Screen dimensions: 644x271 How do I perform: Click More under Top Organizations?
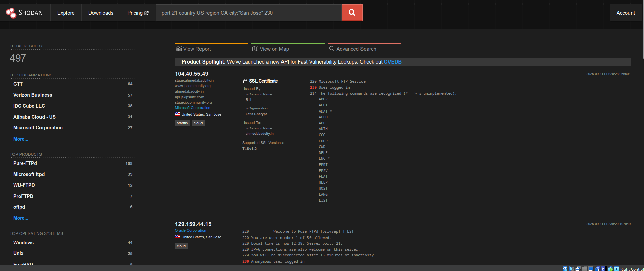pyautogui.click(x=21, y=139)
